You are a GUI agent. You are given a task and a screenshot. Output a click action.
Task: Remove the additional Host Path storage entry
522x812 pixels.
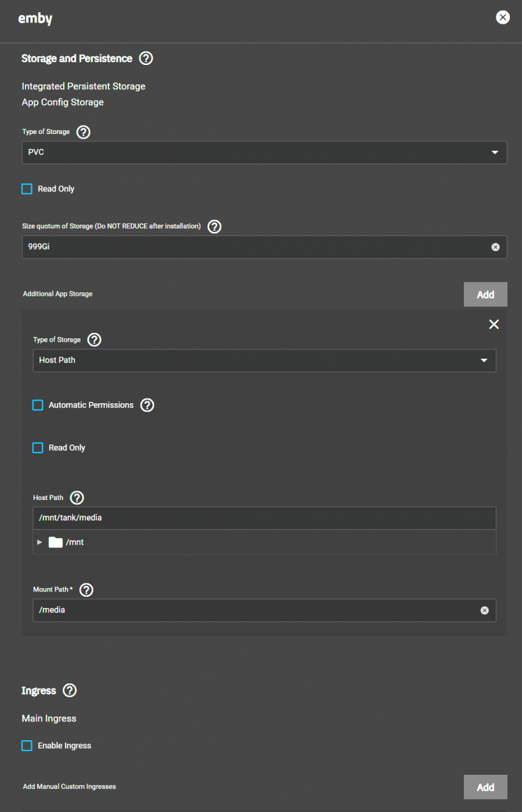pyautogui.click(x=494, y=325)
